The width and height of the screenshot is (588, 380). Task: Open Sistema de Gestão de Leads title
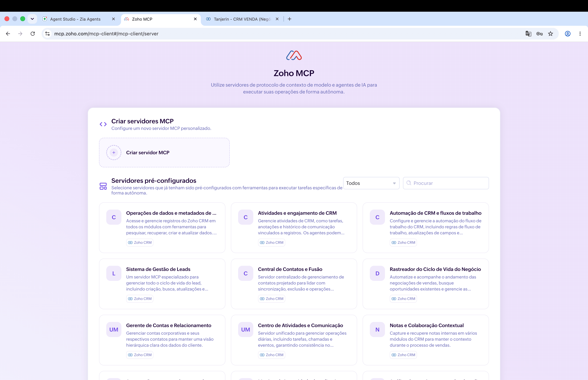click(158, 269)
